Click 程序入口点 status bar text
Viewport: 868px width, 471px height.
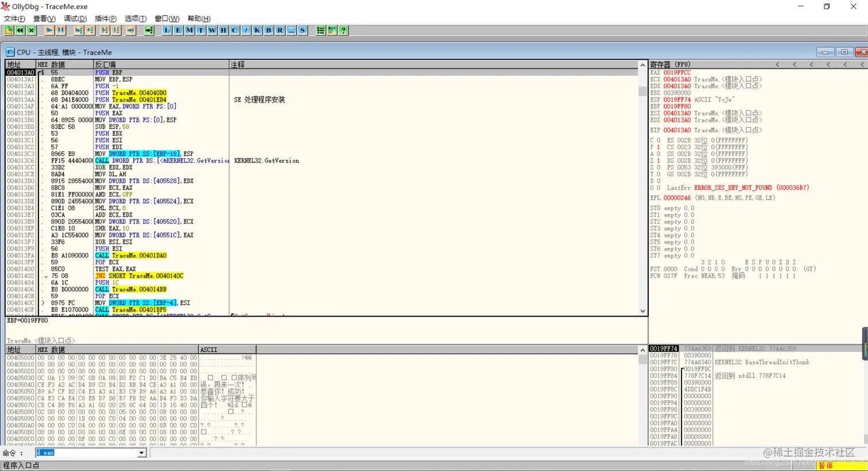(21, 465)
